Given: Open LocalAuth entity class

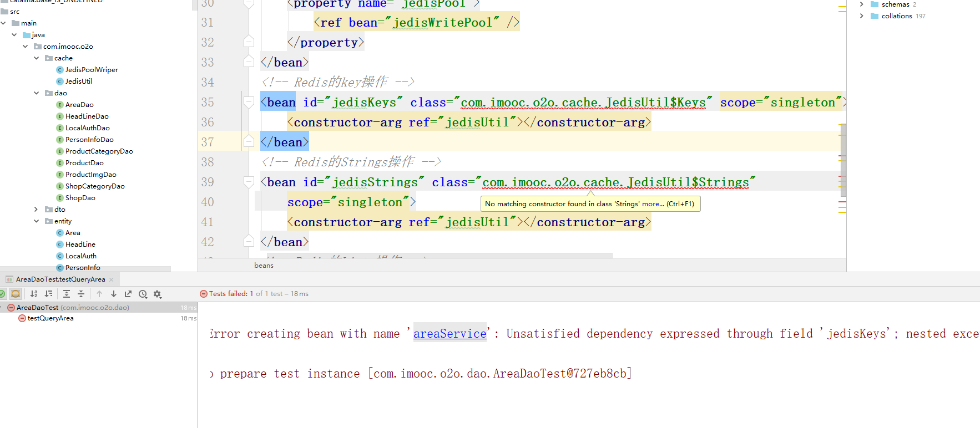Looking at the screenshot, I should coord(81,256).
